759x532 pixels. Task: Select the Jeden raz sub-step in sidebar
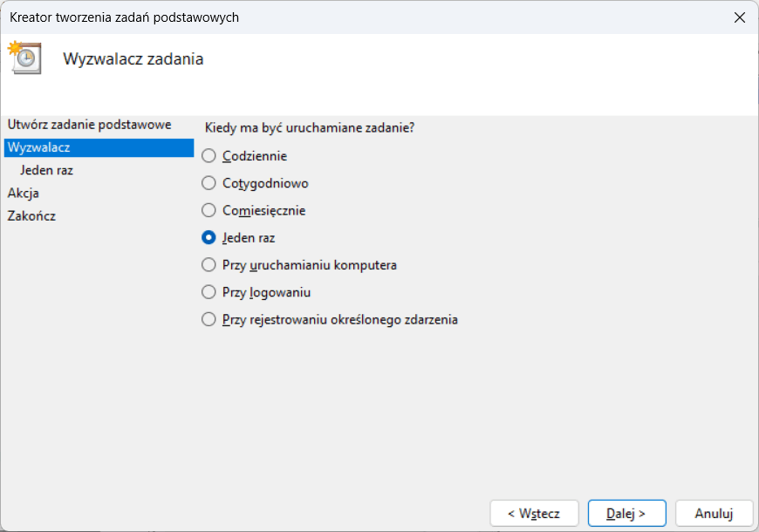tap(46, 170)
